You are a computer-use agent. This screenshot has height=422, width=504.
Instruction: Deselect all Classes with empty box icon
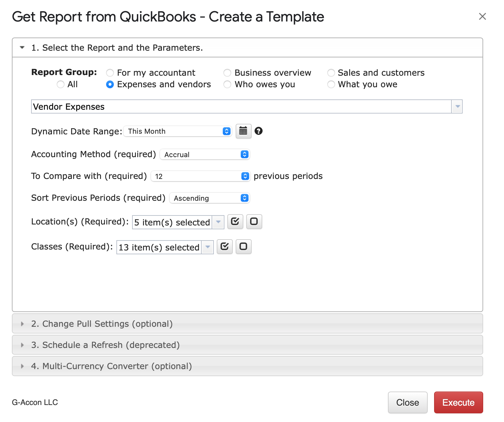point(243,247)
